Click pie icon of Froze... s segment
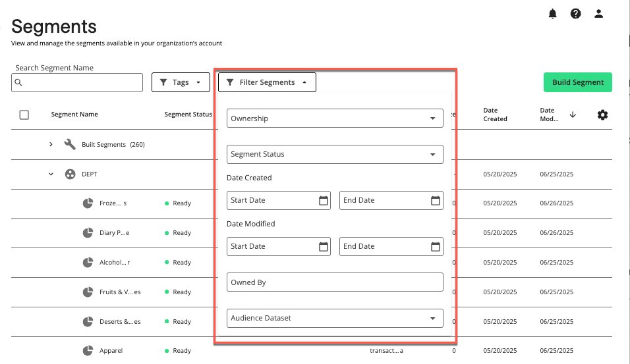Image resolution: width=630 pixels, height=364 pixels. [88, 203]
